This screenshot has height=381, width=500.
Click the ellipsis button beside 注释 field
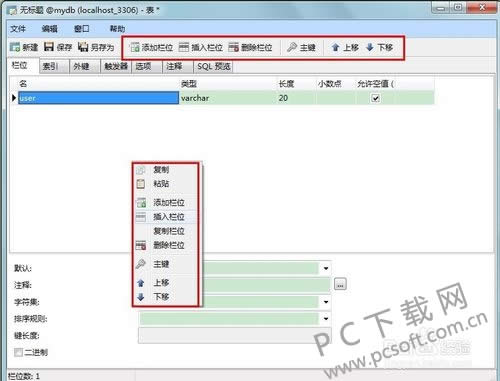(x=340, y=284)
